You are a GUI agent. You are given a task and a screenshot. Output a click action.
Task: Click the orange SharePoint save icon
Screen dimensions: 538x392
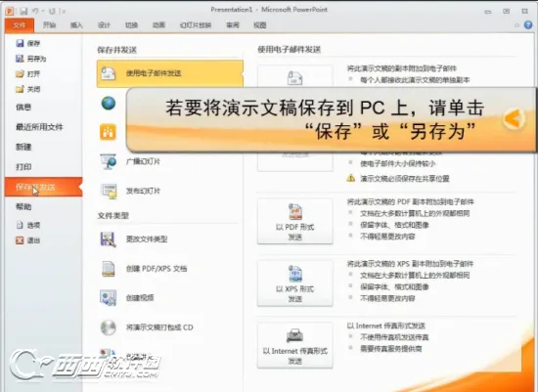click(108, 132)
